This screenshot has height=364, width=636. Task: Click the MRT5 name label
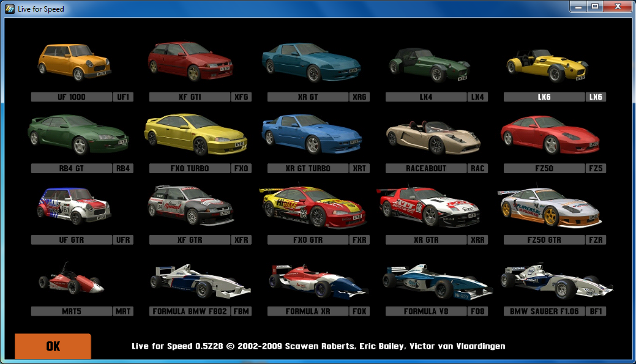pos(72,311)
